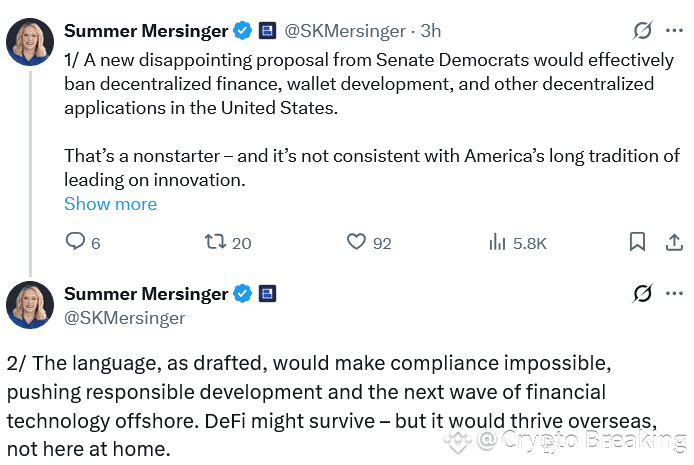Viewport: 694px width, 465px height.
Task: Expand first tweet with Show more
Action: [110, 204]
